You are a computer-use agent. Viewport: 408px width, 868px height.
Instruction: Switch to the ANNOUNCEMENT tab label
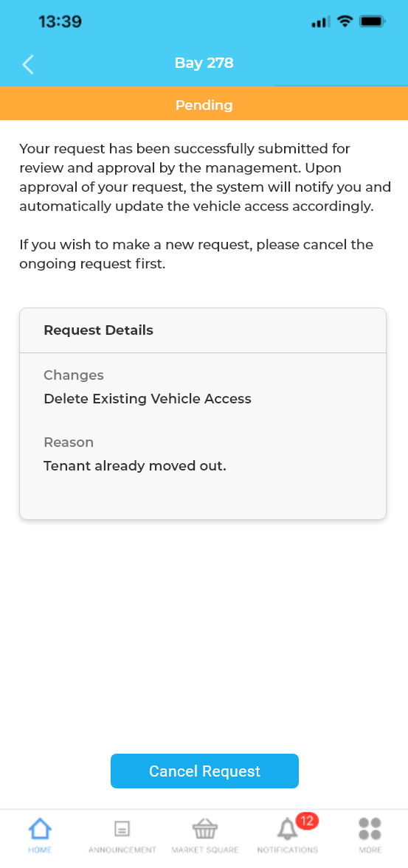pyautogui.click(x=122, y=850)
